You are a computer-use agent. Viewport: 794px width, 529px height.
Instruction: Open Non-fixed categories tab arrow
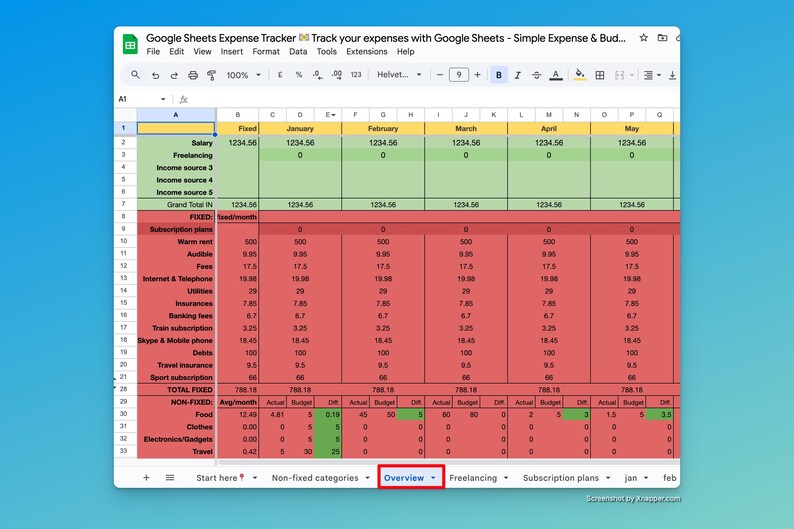(367, 478)
